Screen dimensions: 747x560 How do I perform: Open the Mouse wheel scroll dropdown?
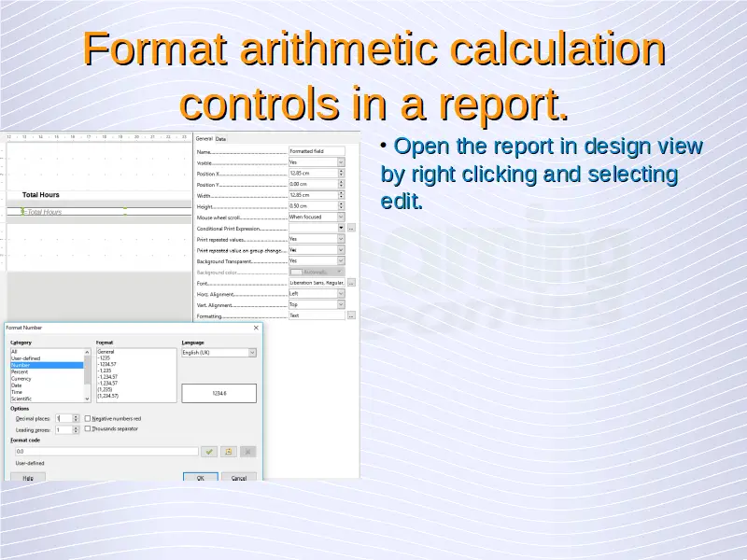pyautogui.click(x=341, y=217)
